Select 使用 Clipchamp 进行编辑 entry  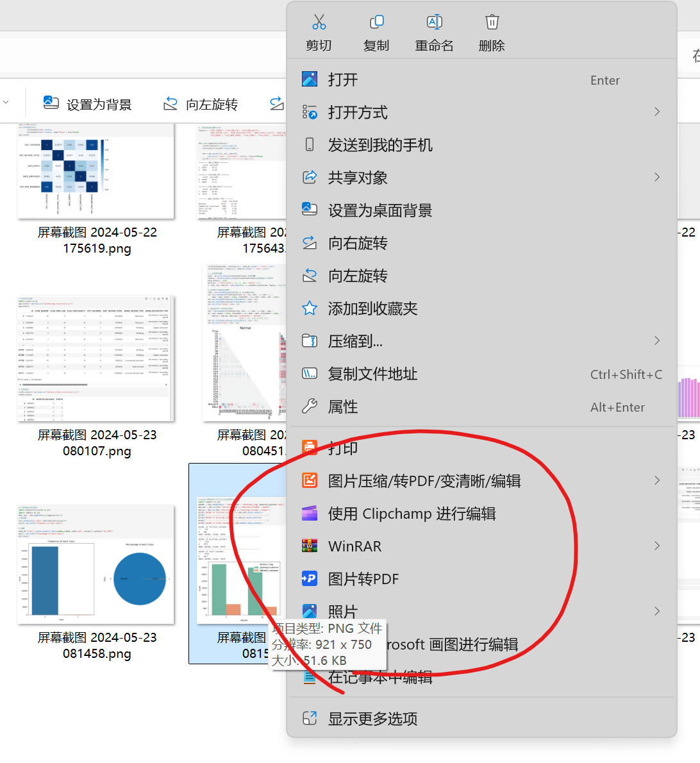(481, 514)
